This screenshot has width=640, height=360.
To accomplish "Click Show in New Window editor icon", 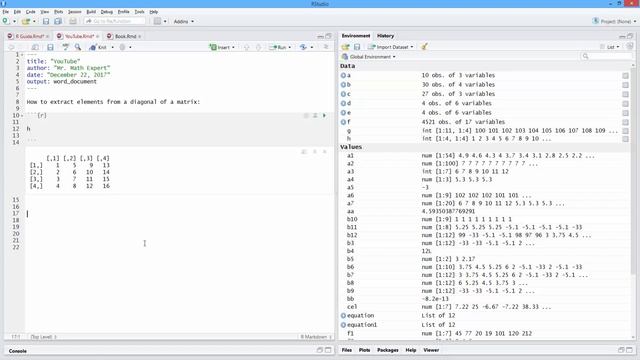I will [35, 47].
